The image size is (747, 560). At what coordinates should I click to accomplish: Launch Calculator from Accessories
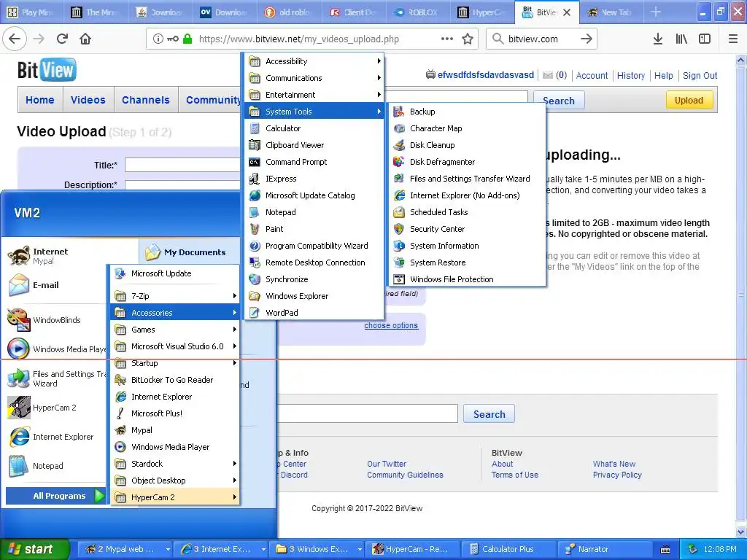tap(314, 128)
